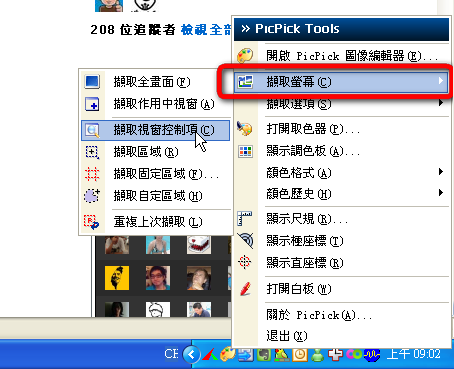
Task: Click the yellow waveform tray icon
Action: (x=372, y=354)
